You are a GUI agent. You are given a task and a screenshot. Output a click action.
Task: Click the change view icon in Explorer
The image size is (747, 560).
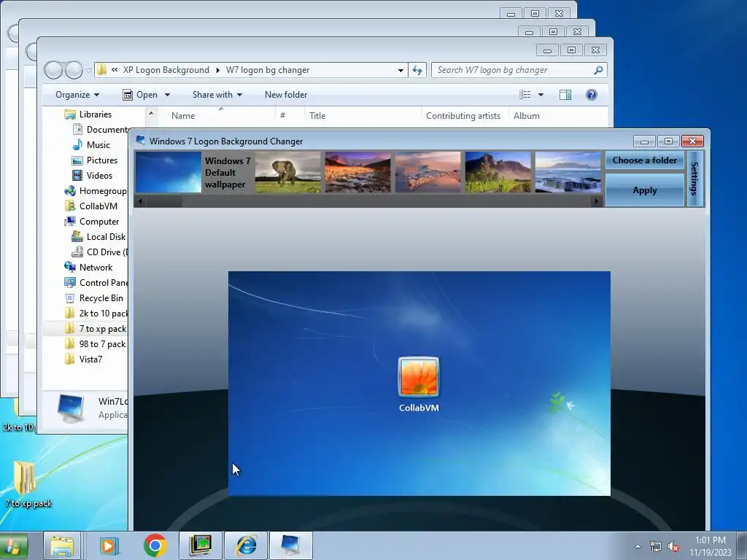click(525, 95)
